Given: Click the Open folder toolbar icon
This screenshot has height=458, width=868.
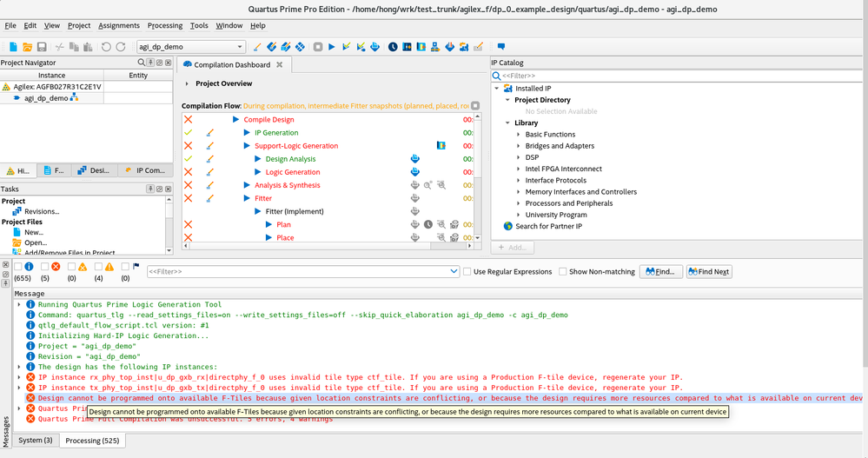Looking at the screenshot, I should pyautogui.click(x=27, y=46).
